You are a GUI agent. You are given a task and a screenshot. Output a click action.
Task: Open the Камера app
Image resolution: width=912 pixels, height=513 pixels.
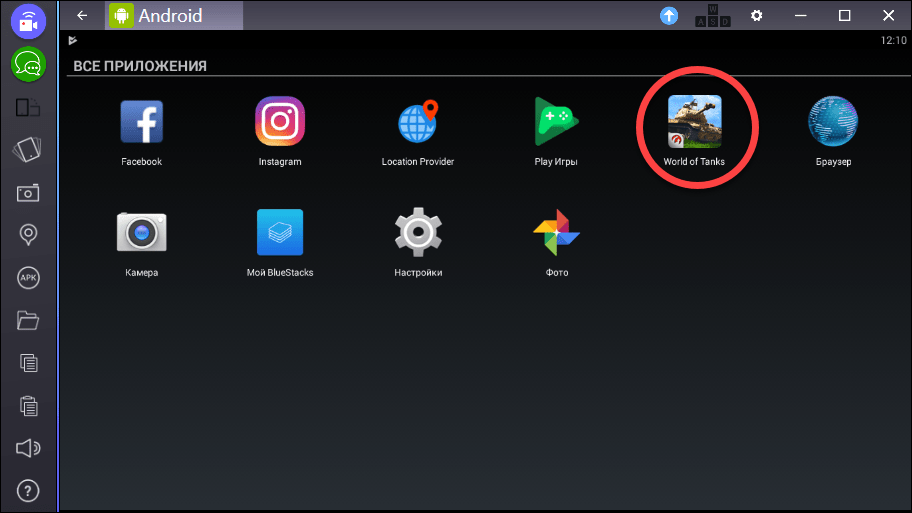point(141,232)
